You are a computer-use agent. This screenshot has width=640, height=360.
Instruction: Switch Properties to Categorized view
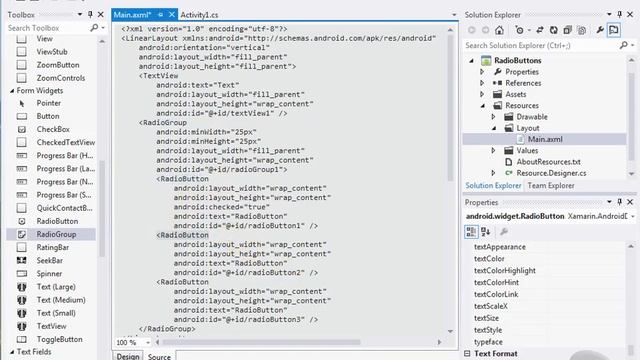click(x=471, y=232)
